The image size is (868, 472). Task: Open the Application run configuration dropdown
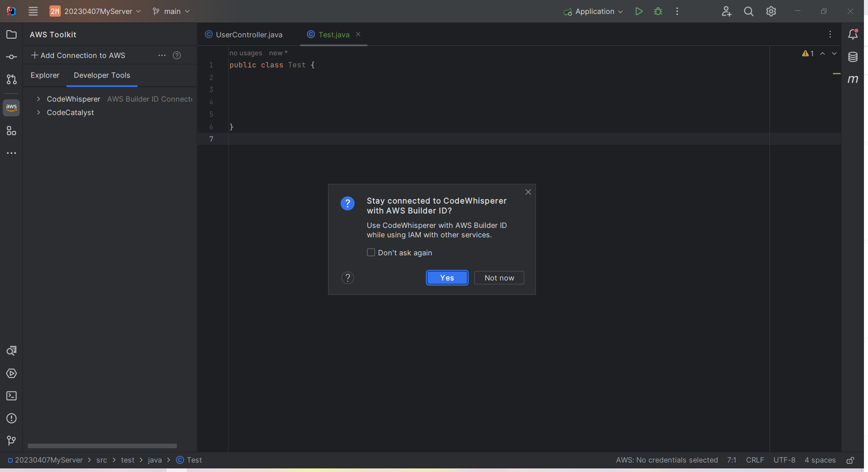(x=594, y=11)
